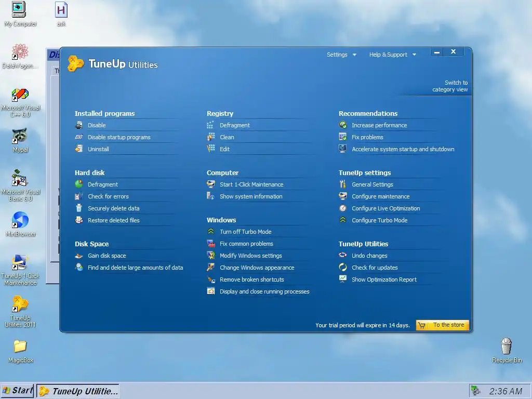Click the Disable programs icon
532x399 pixels.
point(79,125)
